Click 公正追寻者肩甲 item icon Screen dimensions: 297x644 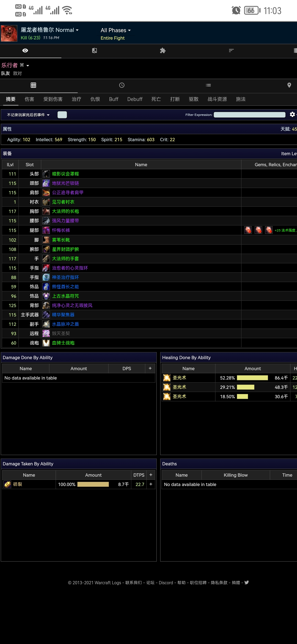pos(46,193)
